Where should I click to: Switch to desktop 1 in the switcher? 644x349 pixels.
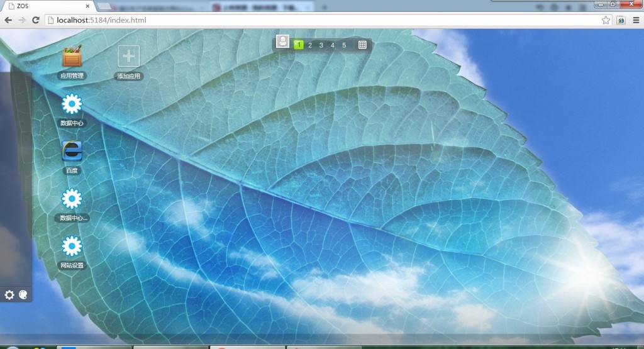(299, 45)
